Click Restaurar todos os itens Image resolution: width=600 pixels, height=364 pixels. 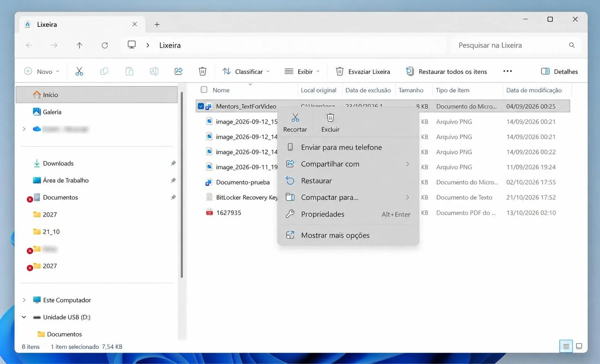[x=446, y=71]
